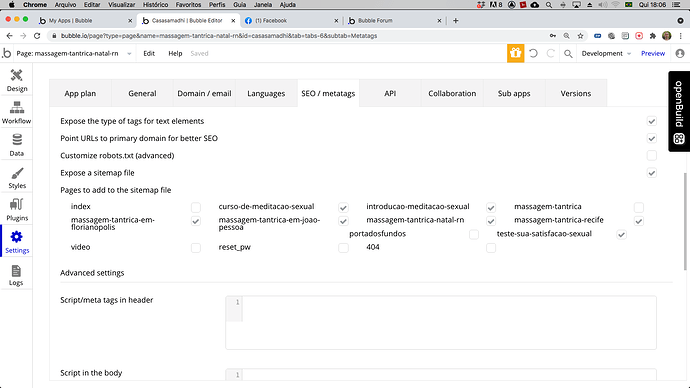Click the redo arrow in Bubble toolbar
This screenshot has width=690, height=388.
coord(551,53)
